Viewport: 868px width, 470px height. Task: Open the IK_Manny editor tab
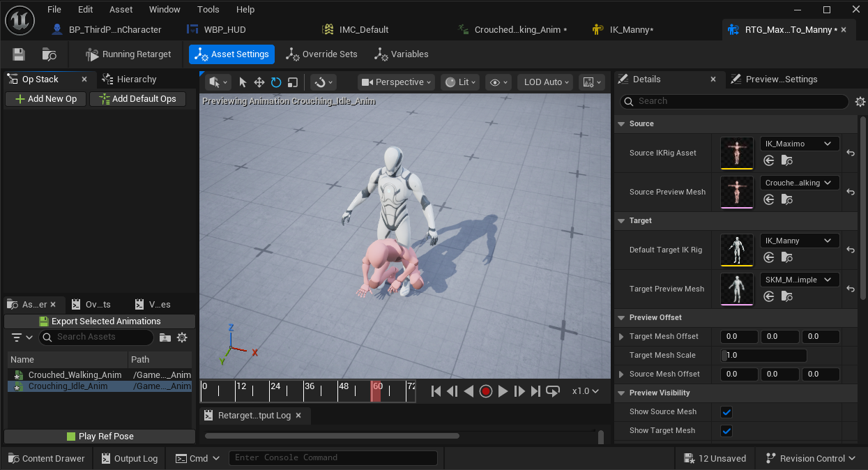624,30
